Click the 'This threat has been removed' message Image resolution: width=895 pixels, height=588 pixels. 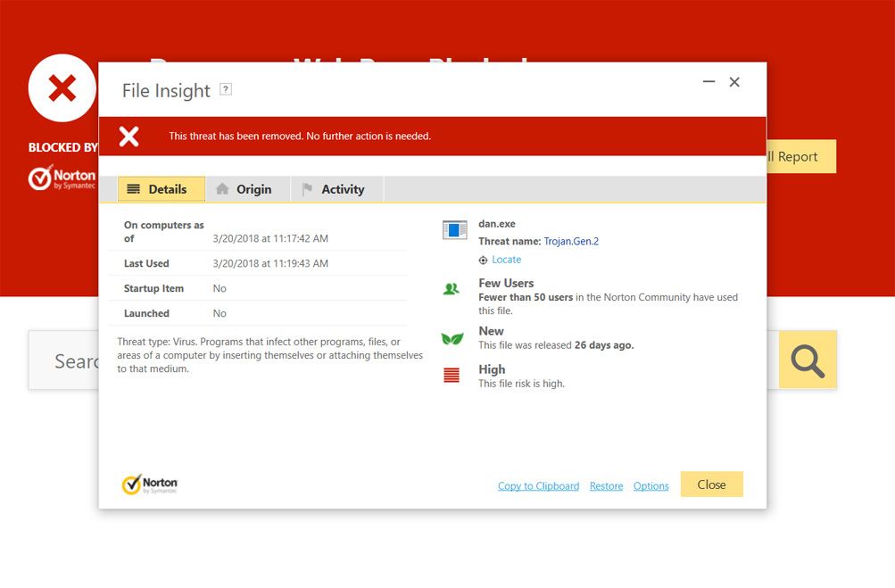300,136
